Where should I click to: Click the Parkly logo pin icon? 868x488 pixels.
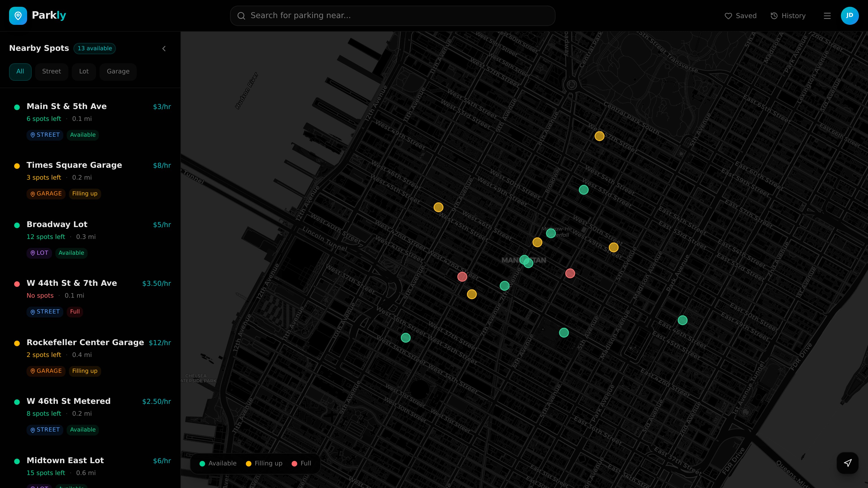(18, 16)
